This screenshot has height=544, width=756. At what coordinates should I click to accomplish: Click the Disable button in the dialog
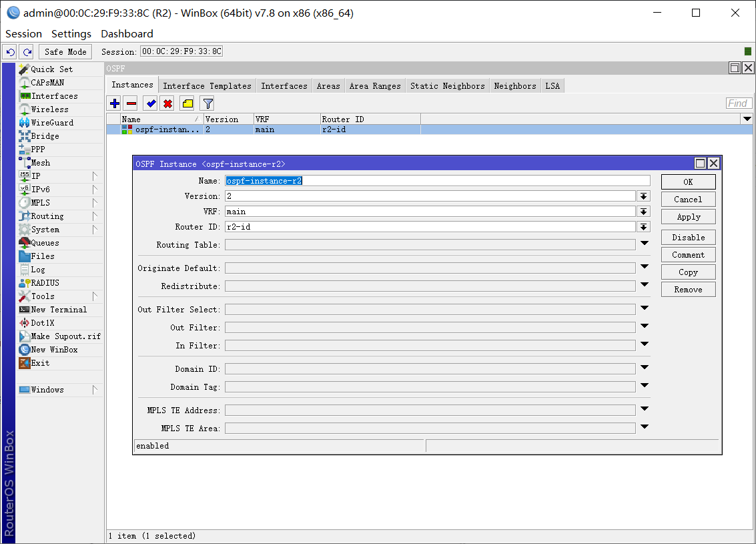tap(688, 237)
